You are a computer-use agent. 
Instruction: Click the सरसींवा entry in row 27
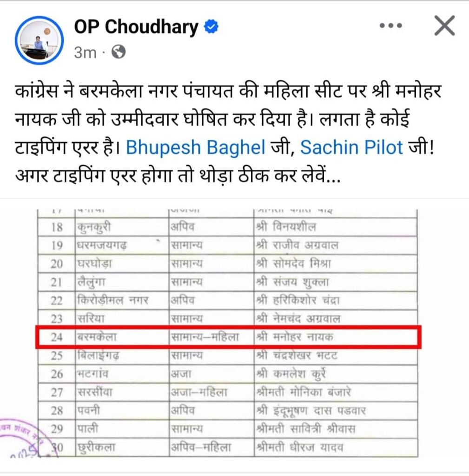pyautogui.click(x=96, y=392)
